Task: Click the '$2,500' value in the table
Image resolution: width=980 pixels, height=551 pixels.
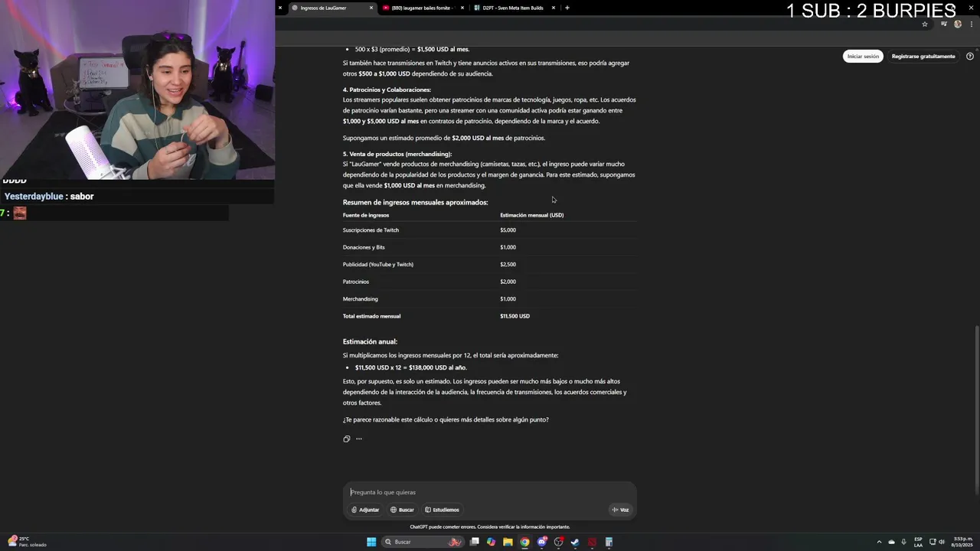Action: click(508, 265)
